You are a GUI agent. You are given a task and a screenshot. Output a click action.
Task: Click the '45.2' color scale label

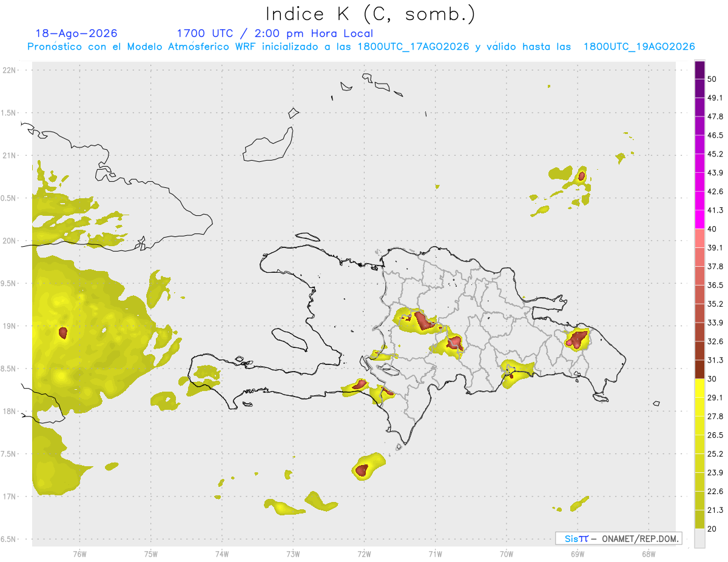coord(715,154)
